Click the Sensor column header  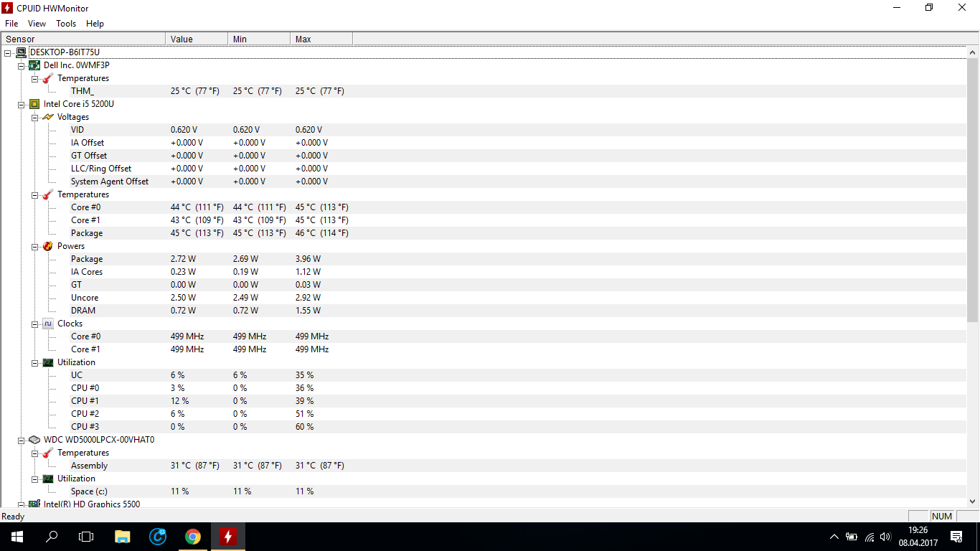(x=83, y=39)
